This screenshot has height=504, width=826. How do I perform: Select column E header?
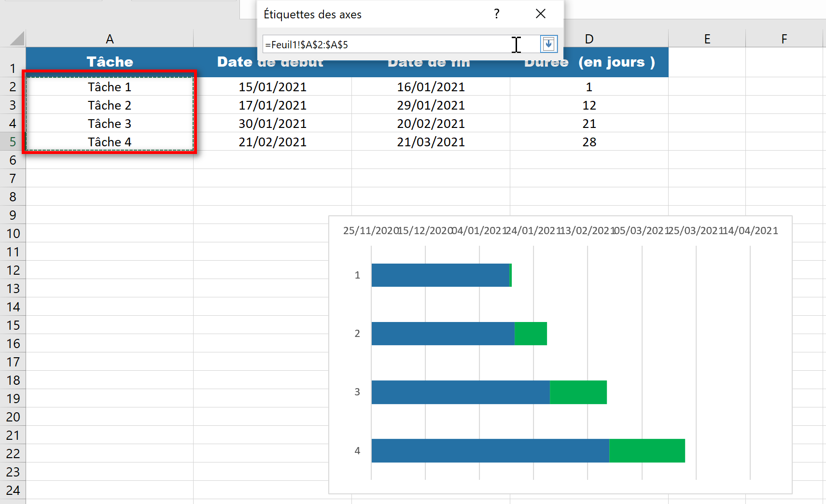click(x=707, y=39)
